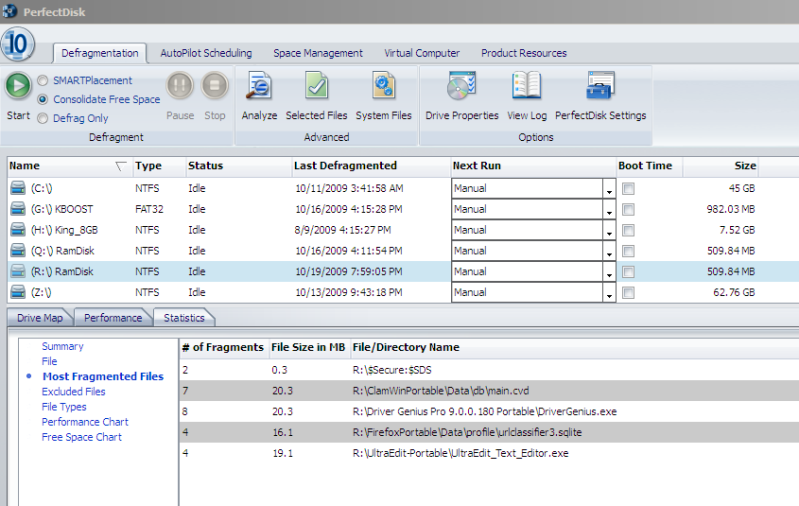Select the Consolidate Free Space radio option
799x506 pixels.
[x=43, y=99]
